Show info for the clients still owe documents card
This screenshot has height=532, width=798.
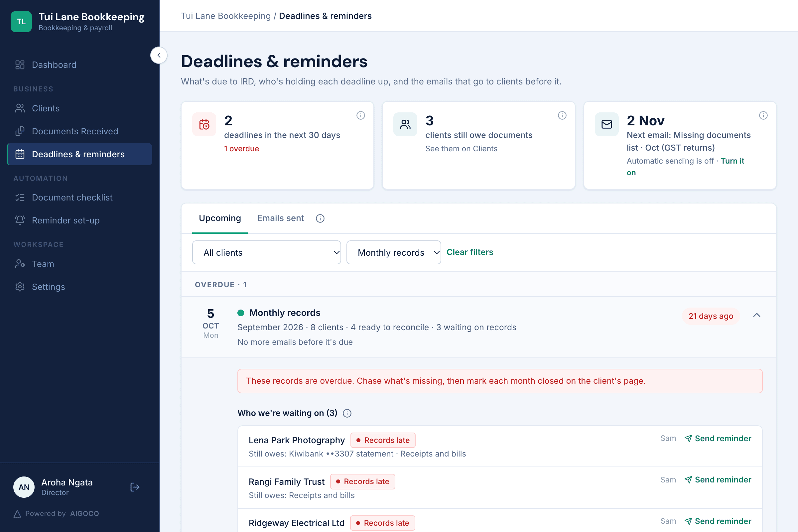pyautogui.click(x=562, y=115)
